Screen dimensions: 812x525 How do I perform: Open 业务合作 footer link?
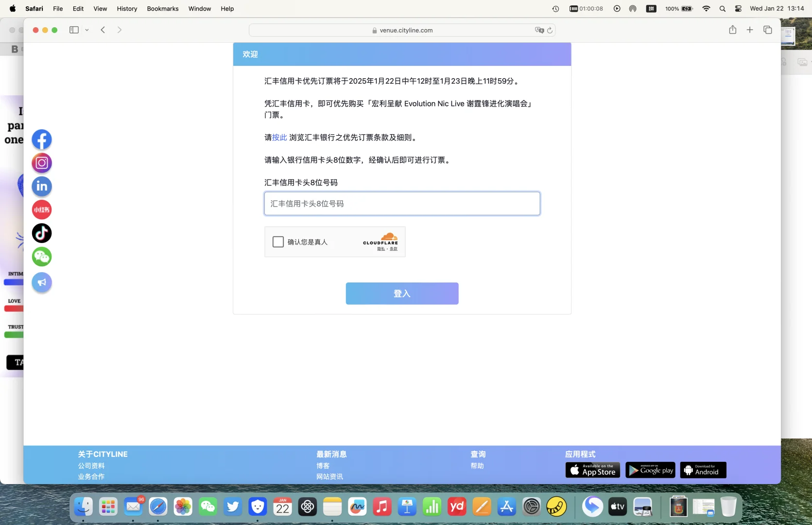coord(91,477)
